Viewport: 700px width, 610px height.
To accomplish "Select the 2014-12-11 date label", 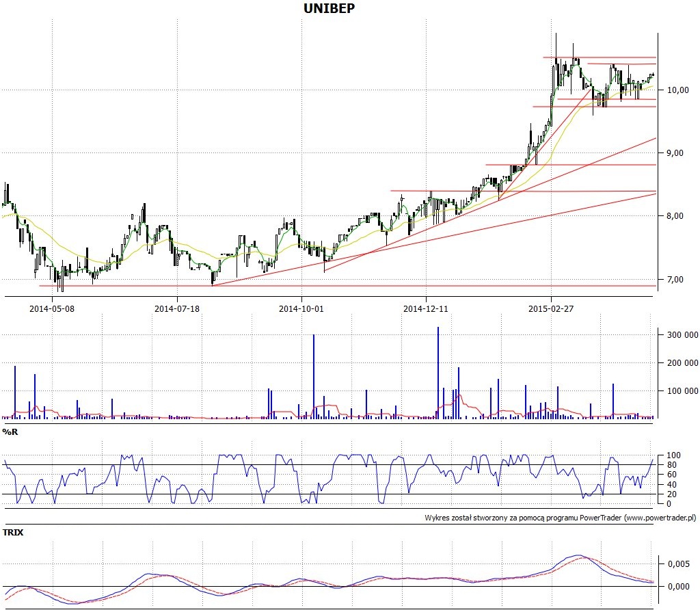I will 425,308.
